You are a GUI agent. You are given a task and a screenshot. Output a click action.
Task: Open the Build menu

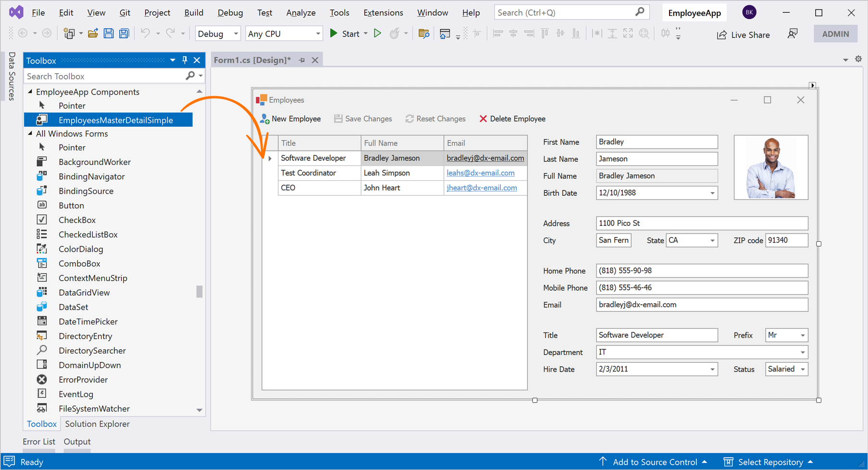point(194,12)
